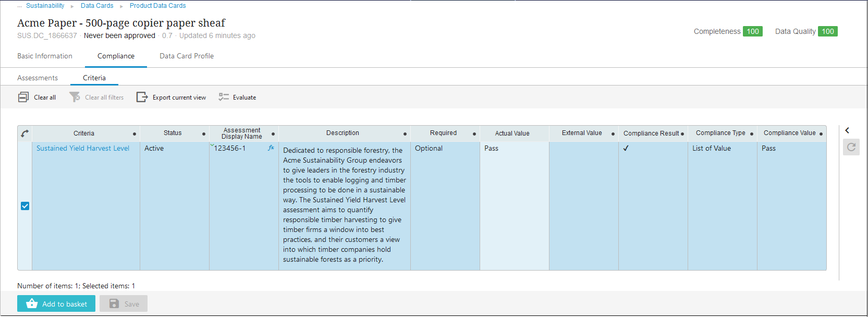
Task: Click the Clear all icon
Action: pos(23,97)
